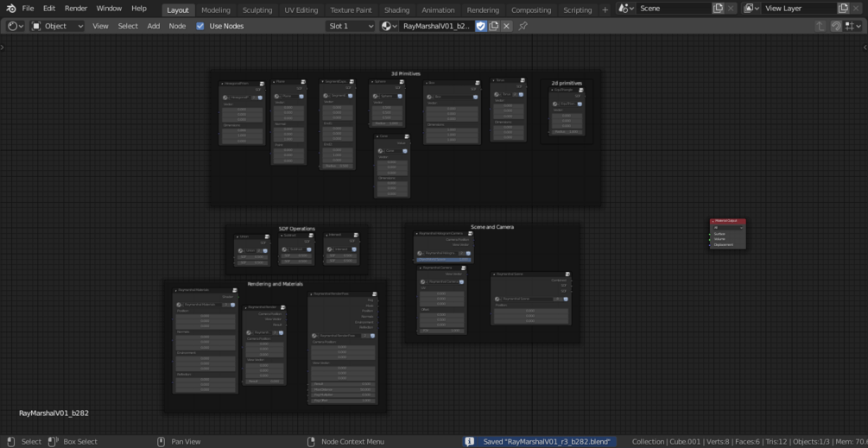
Task: Open the node editor Node menu
Action: click(x=177, y=26)
